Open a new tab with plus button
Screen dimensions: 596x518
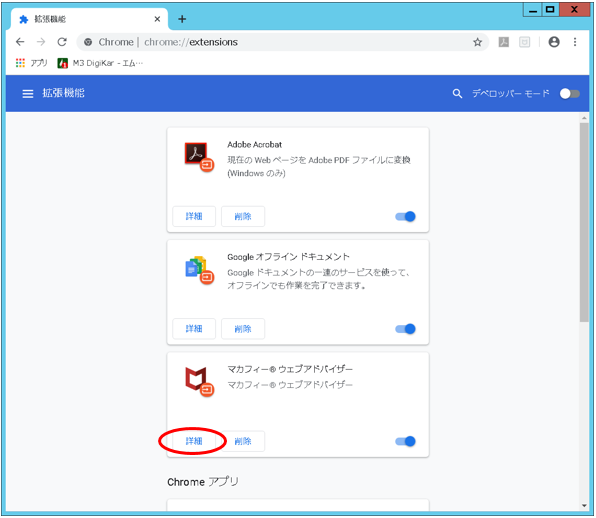182,19
